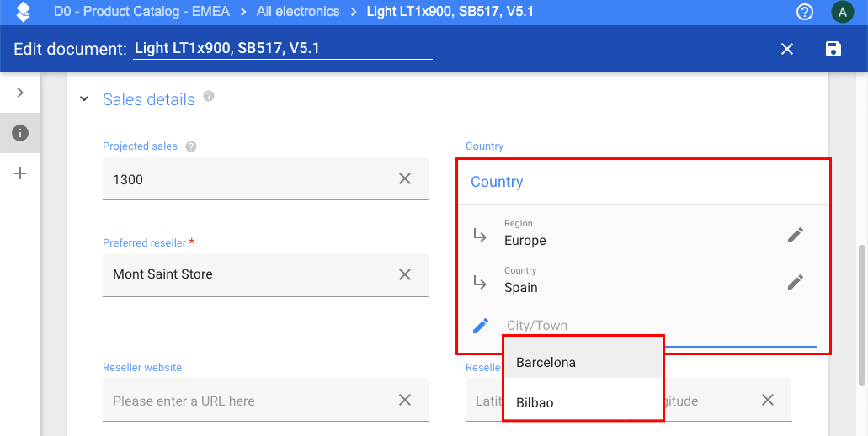The height and width of the screenshot is (436, 868).
Task: Clear the Preferred reseller field
Action: (x=405, y=274)
